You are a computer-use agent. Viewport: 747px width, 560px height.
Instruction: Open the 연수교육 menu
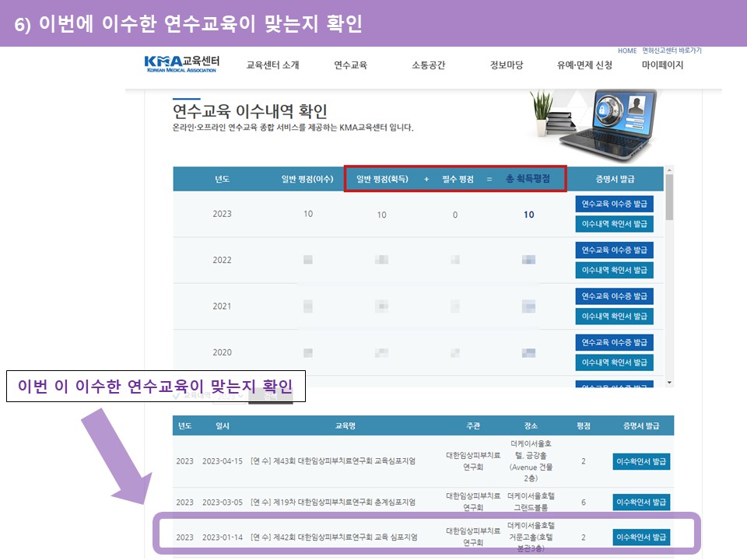(350, 65)
